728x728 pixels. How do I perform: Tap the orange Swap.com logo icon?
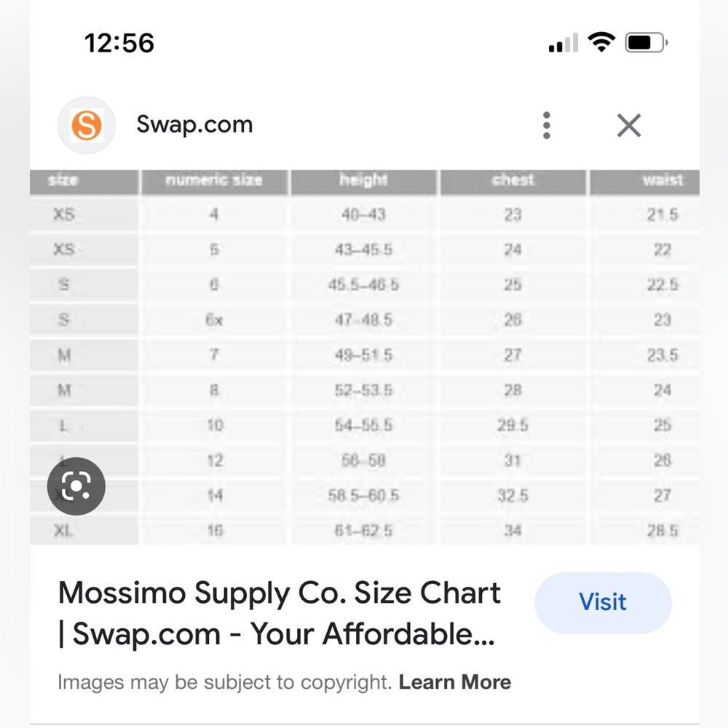pos(87,125)
